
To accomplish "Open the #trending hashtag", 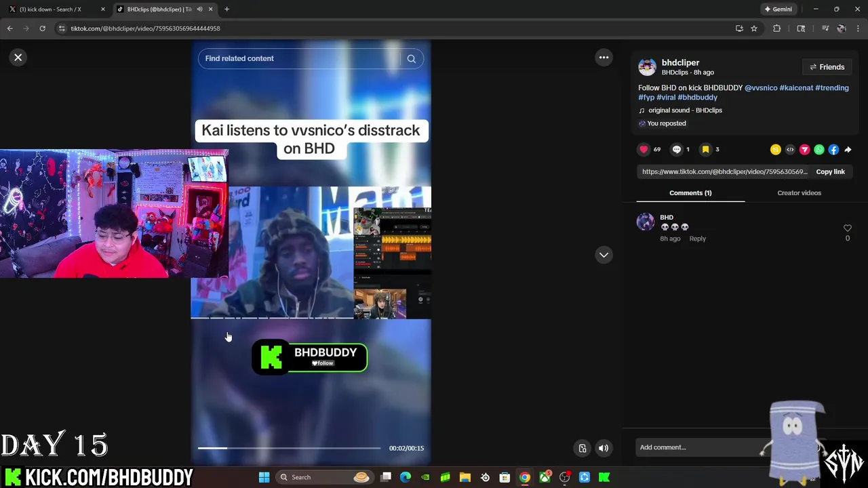I will click(x=832, y=88).
